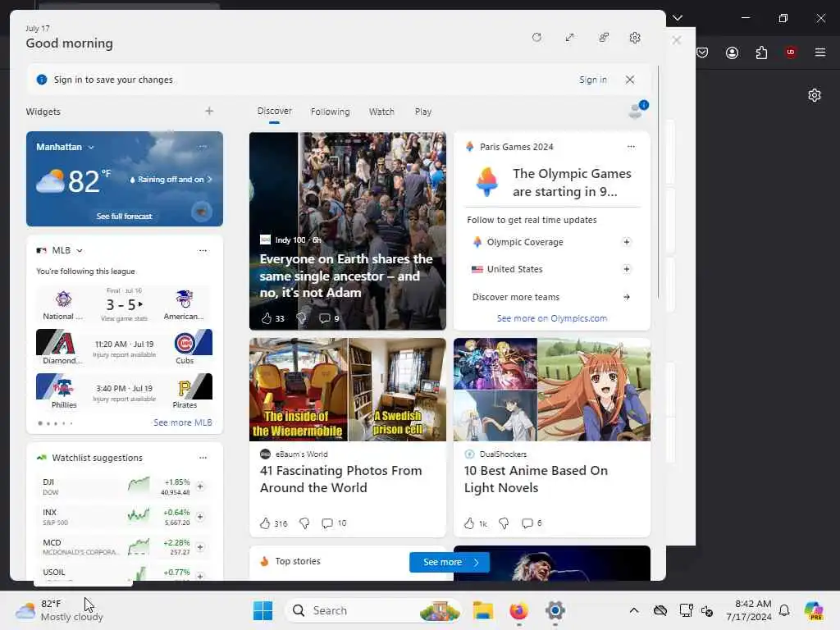Follow United States team
Screen dimensions: 840x630
626,269
